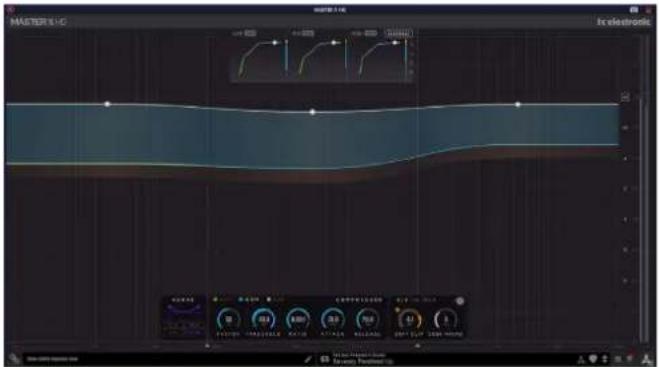659x367 pixels.
Task: Open the preset browser icon beside preset name
Action: tap(324, 359)
